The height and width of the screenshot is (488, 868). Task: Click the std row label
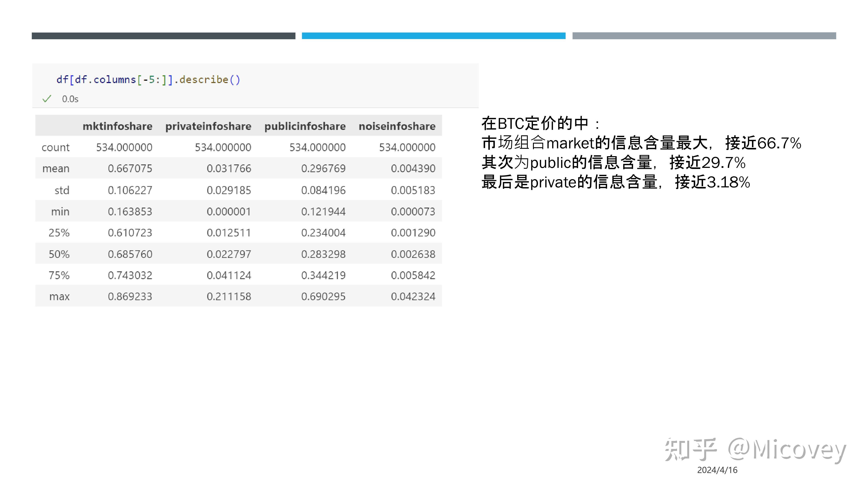pyautogui.click(x=62, y=190)
